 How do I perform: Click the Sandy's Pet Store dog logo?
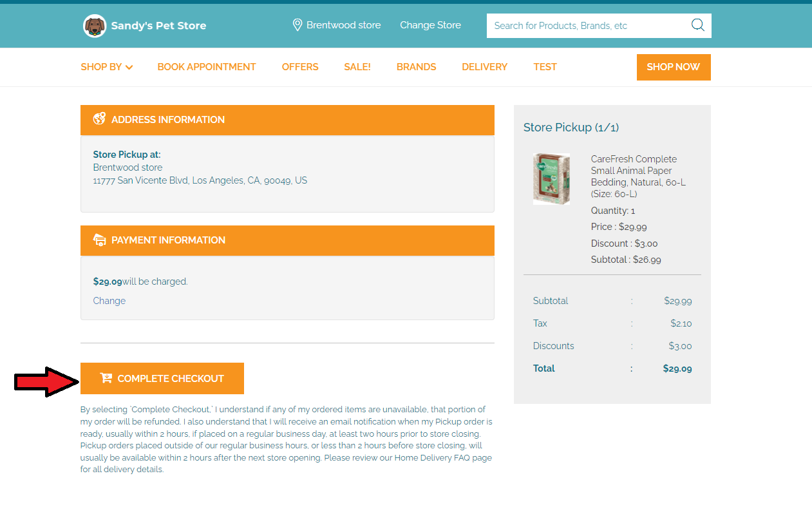[x=95, y=26]
